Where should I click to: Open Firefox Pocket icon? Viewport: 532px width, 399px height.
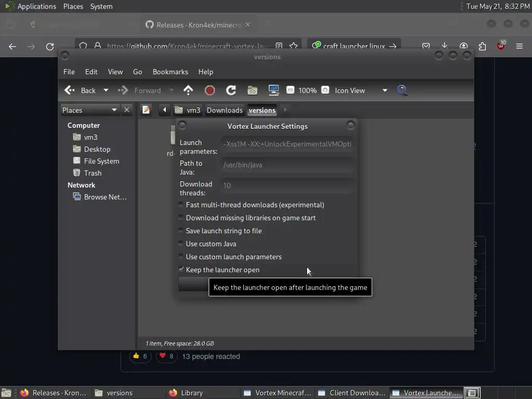[426, 46]
